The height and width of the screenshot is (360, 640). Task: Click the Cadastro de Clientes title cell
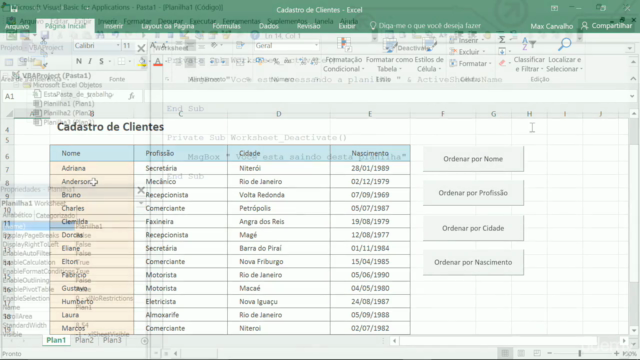[110, 127]
